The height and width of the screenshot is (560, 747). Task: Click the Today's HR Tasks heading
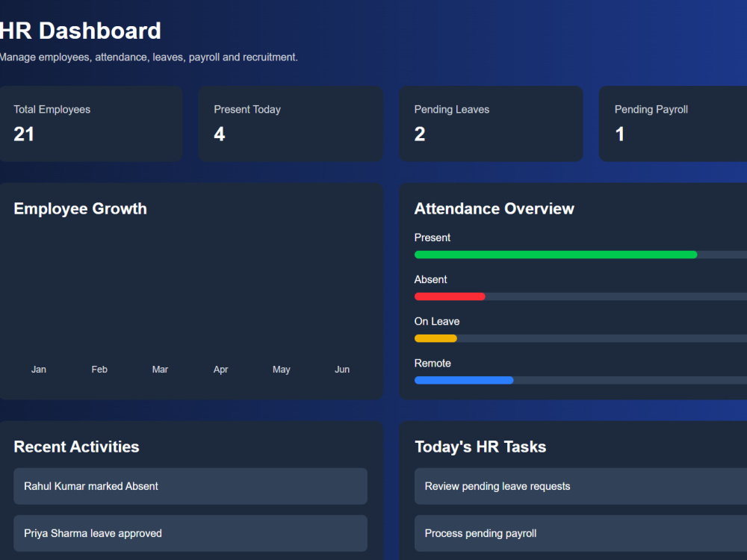coord(480,447)
